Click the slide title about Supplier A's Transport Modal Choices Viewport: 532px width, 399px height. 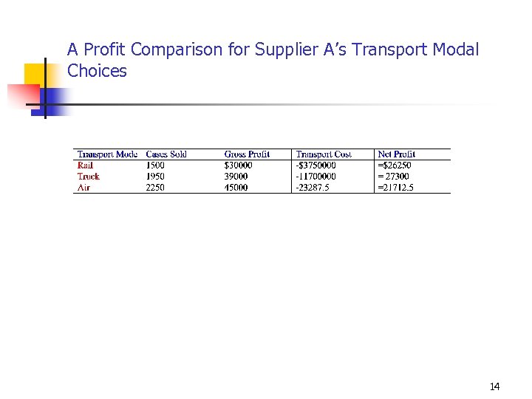(x=273, y=61)
